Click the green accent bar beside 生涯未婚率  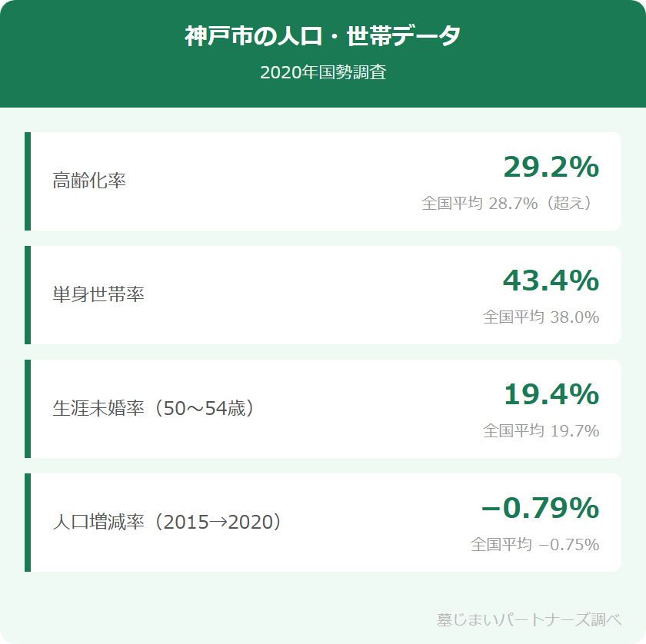(28, 409)
